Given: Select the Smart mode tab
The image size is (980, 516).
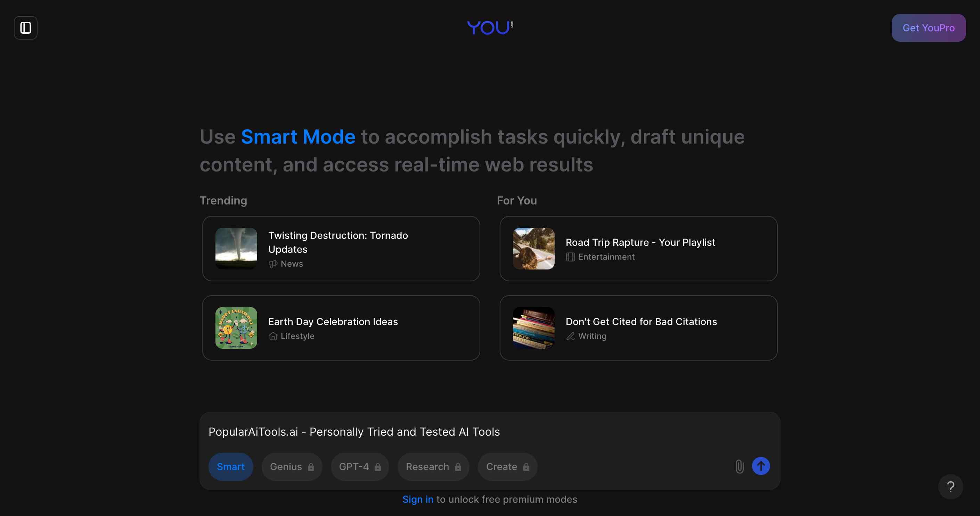Looking at the screenshot, I should click(230, 467).
